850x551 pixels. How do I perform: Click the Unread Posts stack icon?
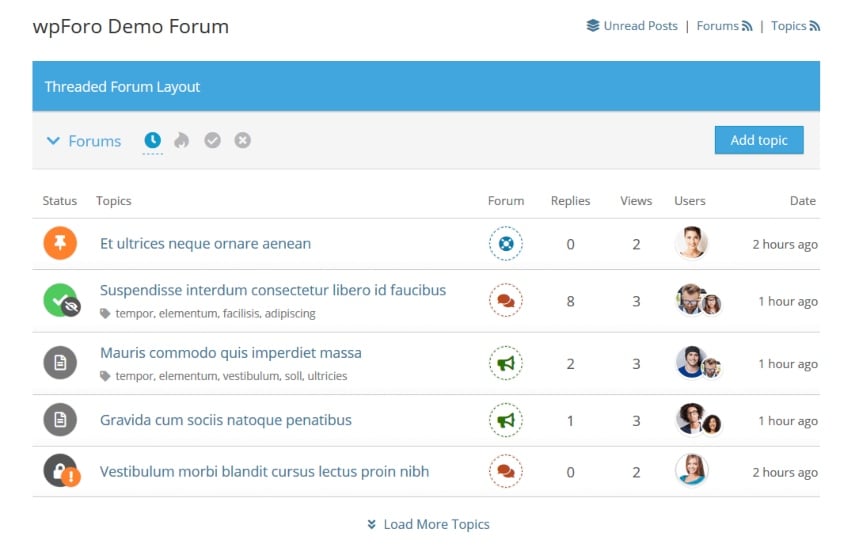click(593, 26)
